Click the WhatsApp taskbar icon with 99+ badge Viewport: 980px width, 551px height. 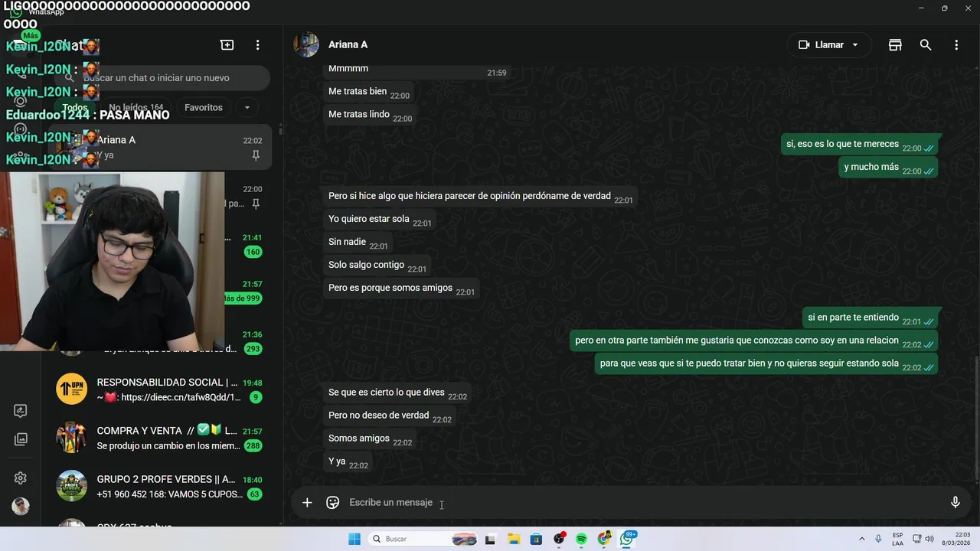(627, 539)
